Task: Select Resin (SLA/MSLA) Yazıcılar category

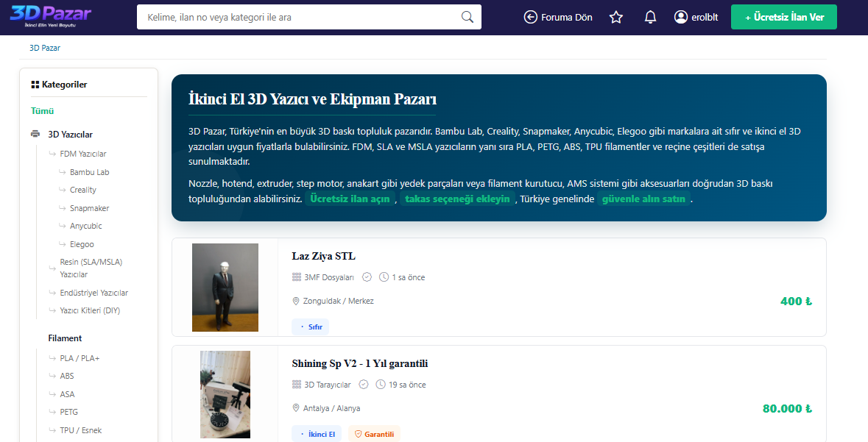Action: coord(91,268)
